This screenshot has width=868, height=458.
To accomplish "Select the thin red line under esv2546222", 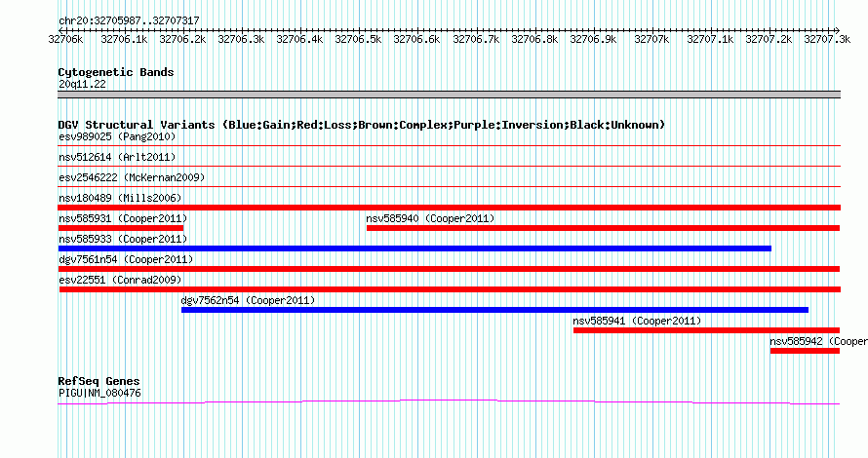I will pyautogui.click(x=449, y=186).
